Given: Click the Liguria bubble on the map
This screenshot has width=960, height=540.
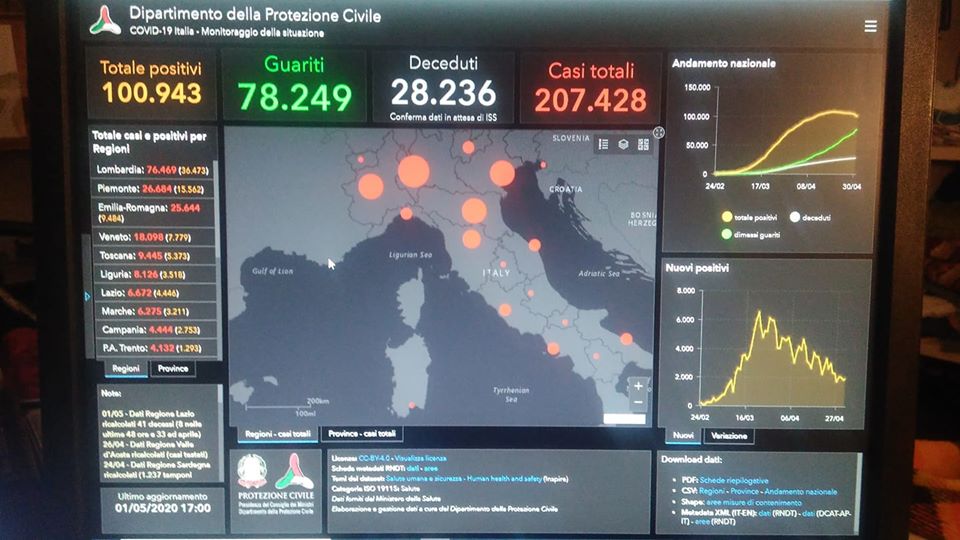Looking at the screenshot, I should coord(406,214).
